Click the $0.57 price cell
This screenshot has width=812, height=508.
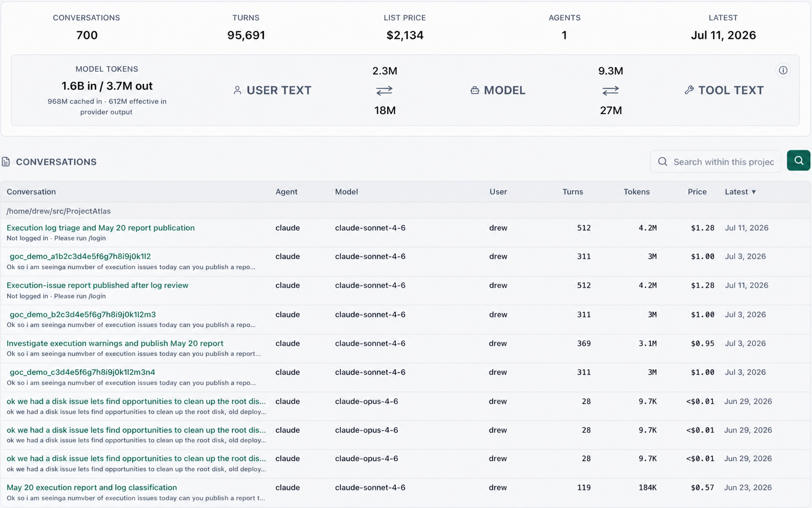click(x=702, y=488)
